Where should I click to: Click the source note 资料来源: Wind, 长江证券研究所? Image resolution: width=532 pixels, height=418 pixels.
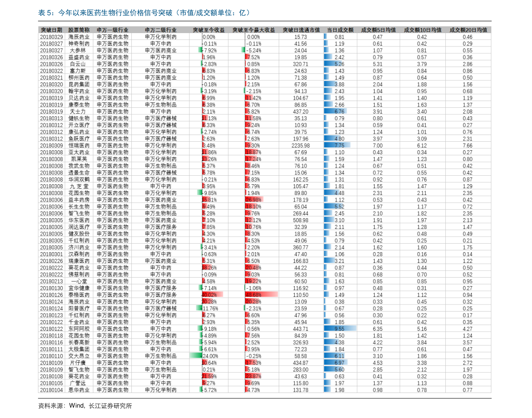point(85,406)
